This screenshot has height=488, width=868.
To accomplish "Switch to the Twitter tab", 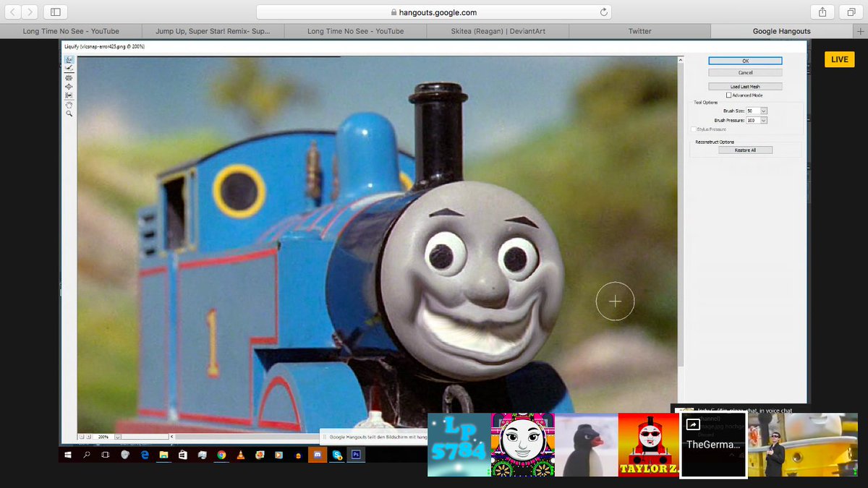I will (639, 31).
